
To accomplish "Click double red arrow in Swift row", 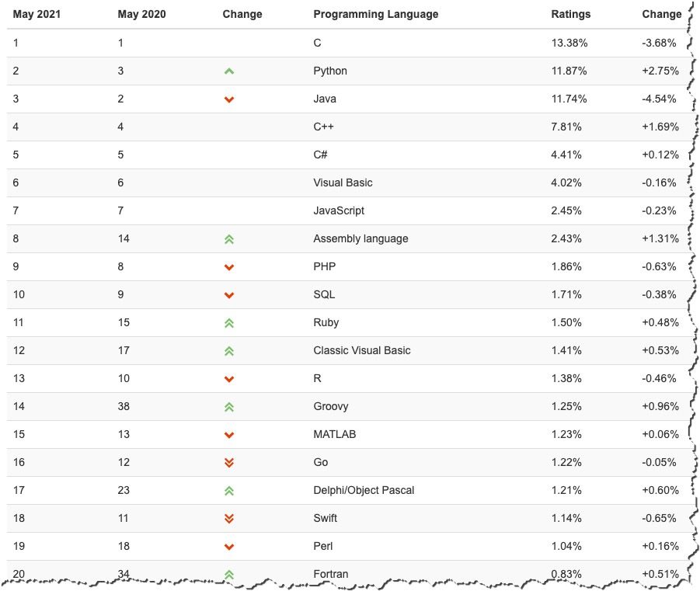I will point(229,519).
